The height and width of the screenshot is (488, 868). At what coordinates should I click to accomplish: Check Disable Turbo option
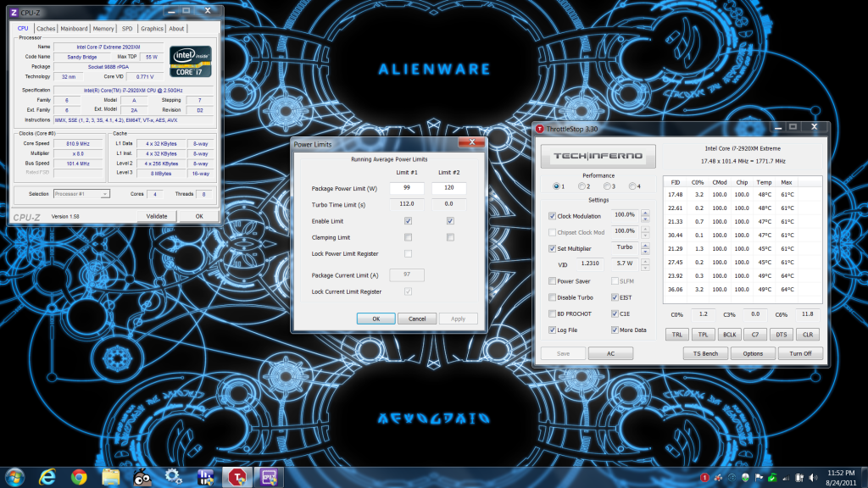[552, 297]
